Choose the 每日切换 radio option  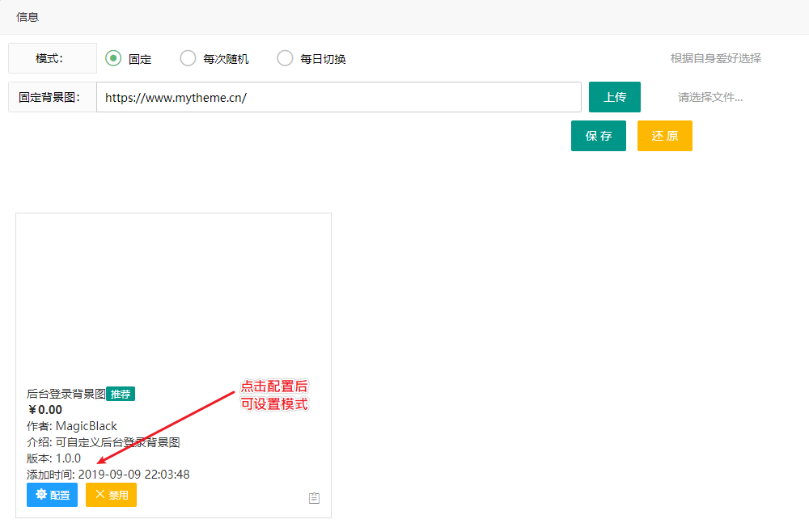point(285,58)
